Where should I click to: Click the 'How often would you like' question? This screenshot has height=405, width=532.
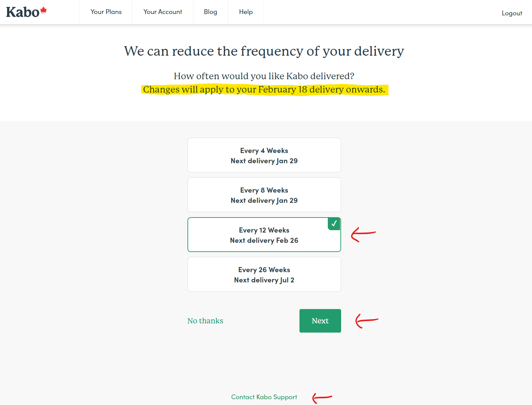click(264, 76)
